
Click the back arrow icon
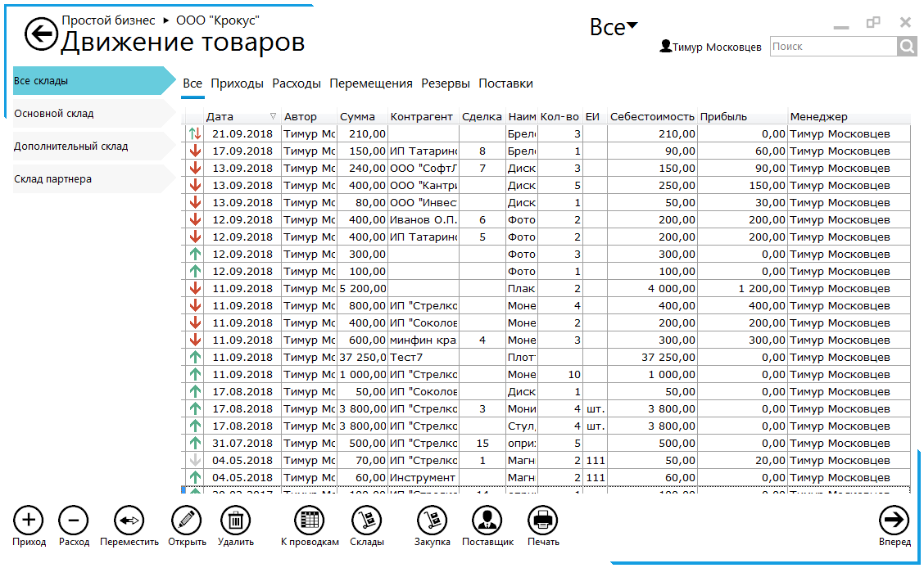tap(40, 34)
